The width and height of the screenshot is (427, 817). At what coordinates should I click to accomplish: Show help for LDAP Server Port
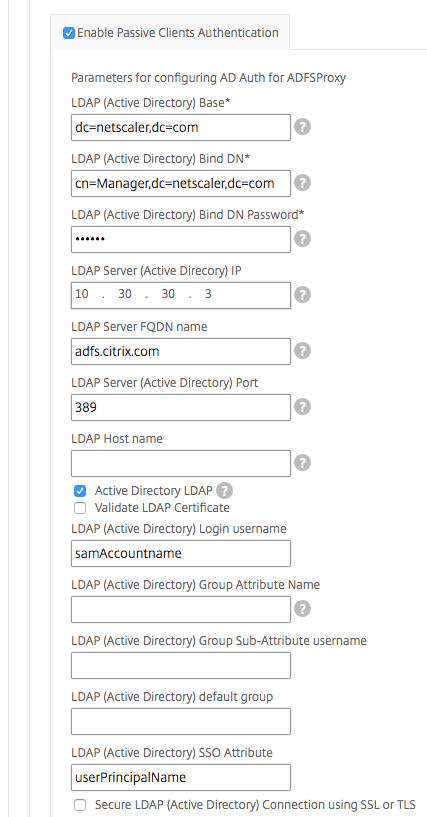(x=303, y=406)
